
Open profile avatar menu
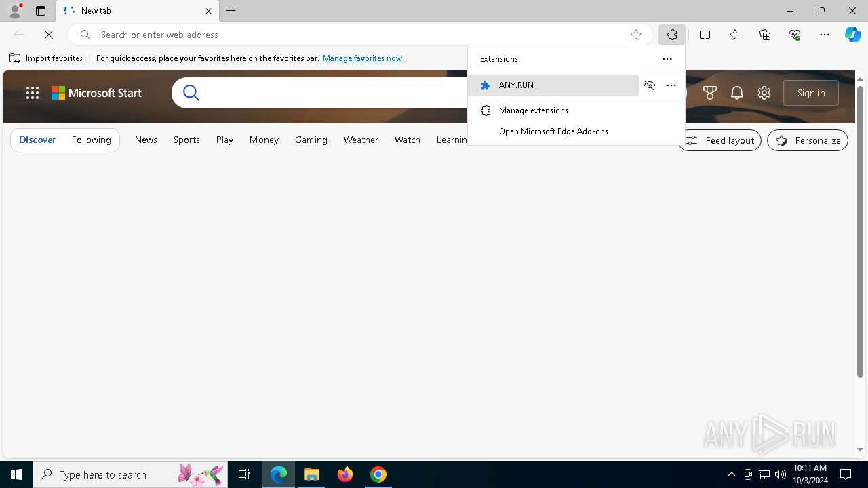coord(15,11)
